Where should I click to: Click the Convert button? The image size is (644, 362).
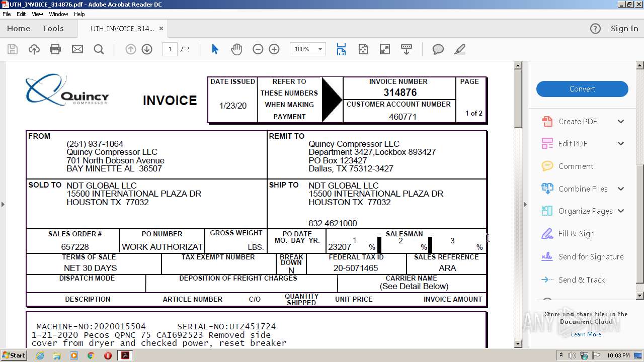582,89
